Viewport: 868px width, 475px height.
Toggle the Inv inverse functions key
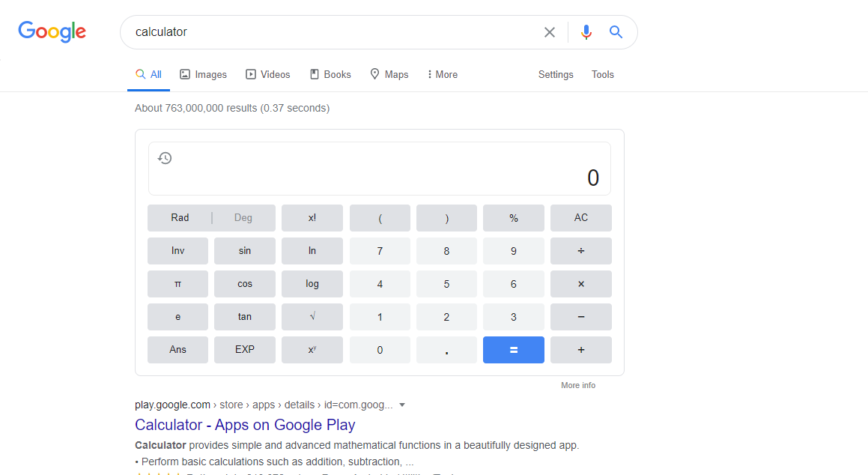click(x=177, y=251)
